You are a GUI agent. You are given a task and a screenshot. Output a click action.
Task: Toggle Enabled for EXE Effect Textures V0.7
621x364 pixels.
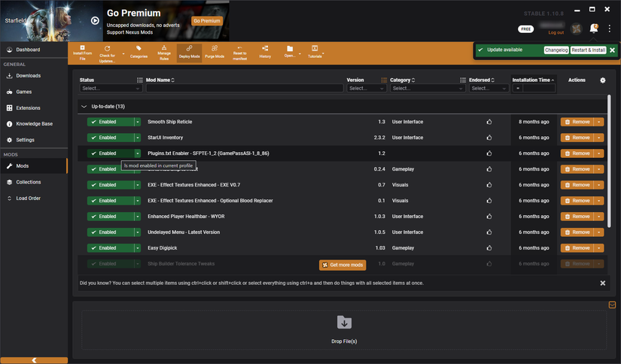click(111, 185)
